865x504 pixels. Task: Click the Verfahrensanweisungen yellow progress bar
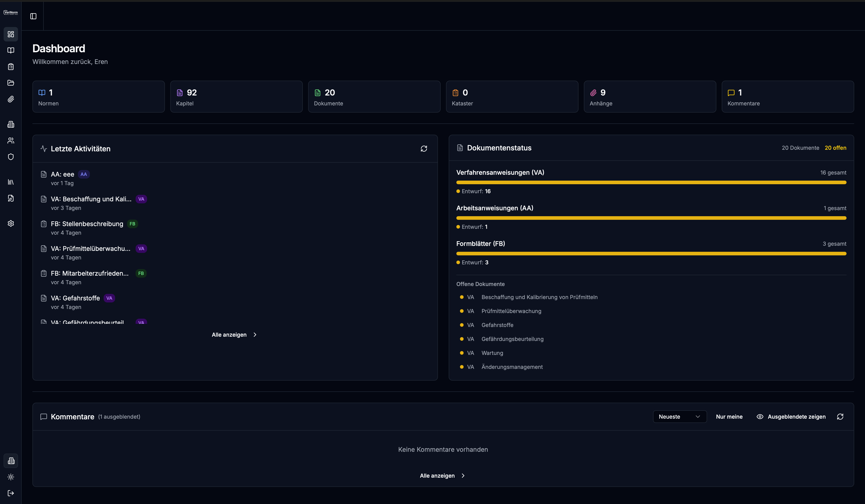[651, 182]
